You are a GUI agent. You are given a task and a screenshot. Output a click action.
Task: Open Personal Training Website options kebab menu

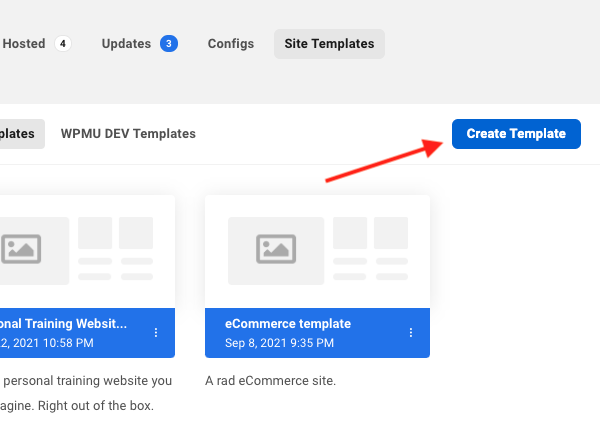tap(156, 333)
